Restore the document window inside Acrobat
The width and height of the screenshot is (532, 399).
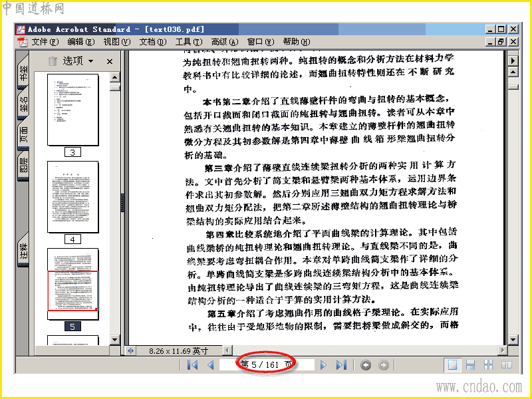point(501,42)
